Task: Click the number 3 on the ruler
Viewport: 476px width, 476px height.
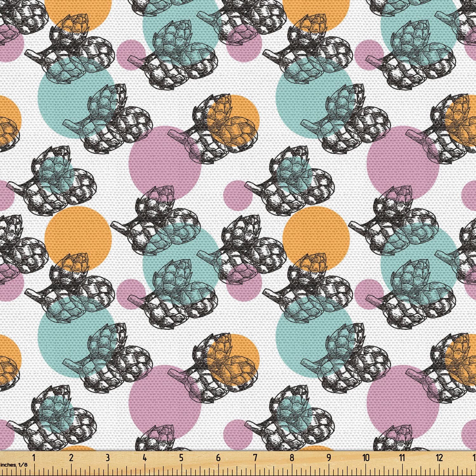Action: pos(108,458)
